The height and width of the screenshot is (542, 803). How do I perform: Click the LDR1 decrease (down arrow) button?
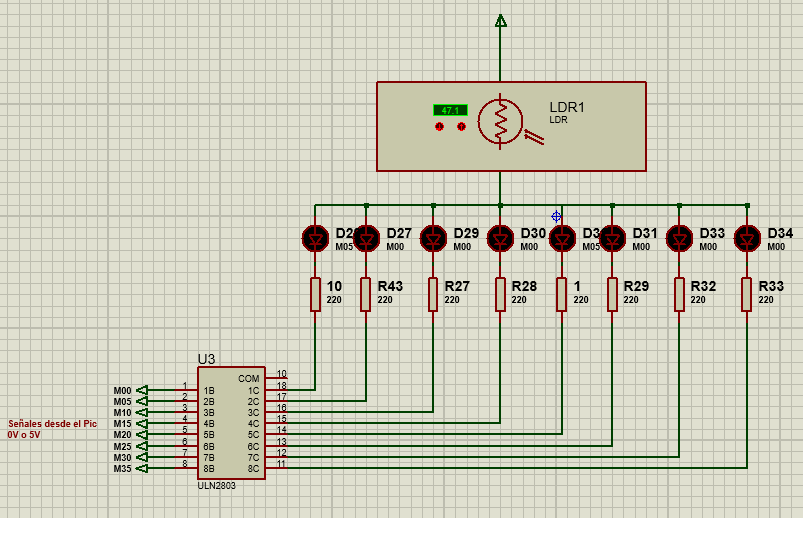tap(439, 127)
